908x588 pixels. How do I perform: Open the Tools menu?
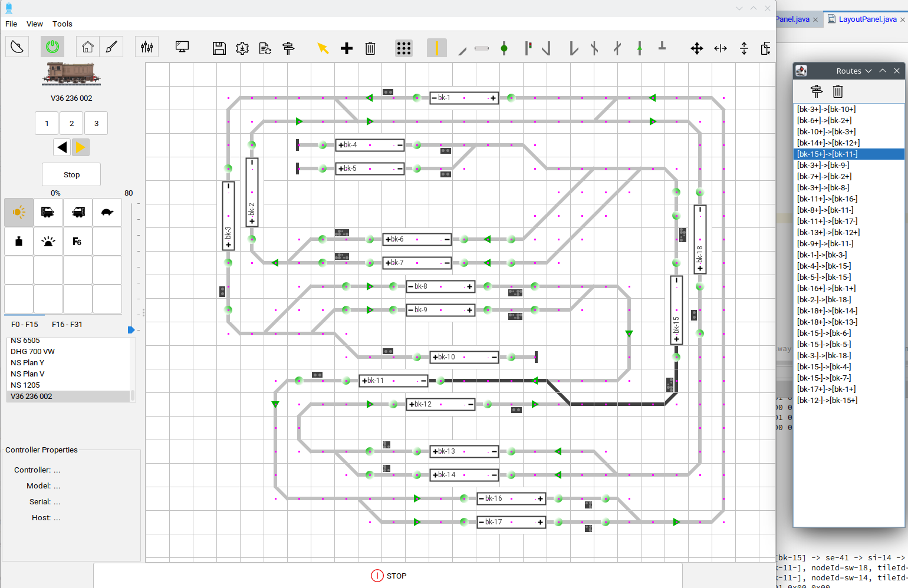[62, 24]
